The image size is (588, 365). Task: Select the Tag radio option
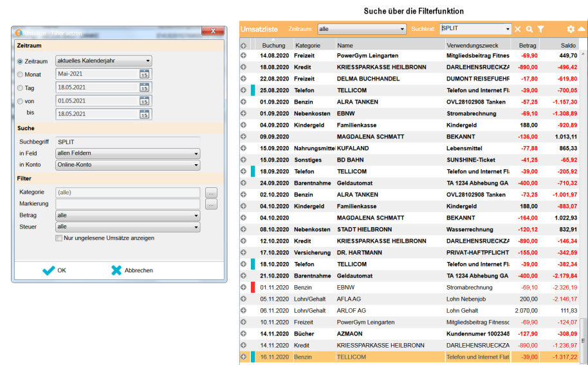[20, 88]
